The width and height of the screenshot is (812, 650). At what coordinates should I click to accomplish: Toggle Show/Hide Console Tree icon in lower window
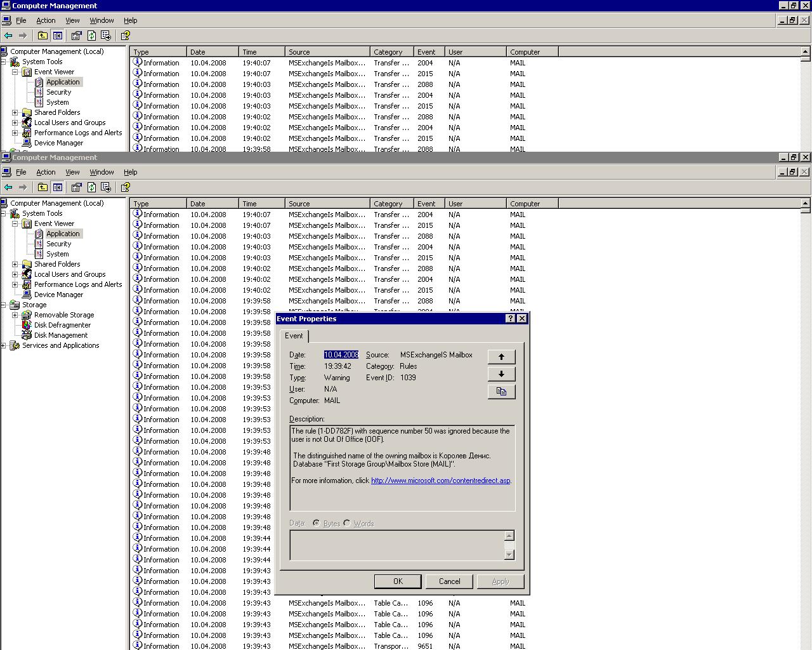click(58, 187)
